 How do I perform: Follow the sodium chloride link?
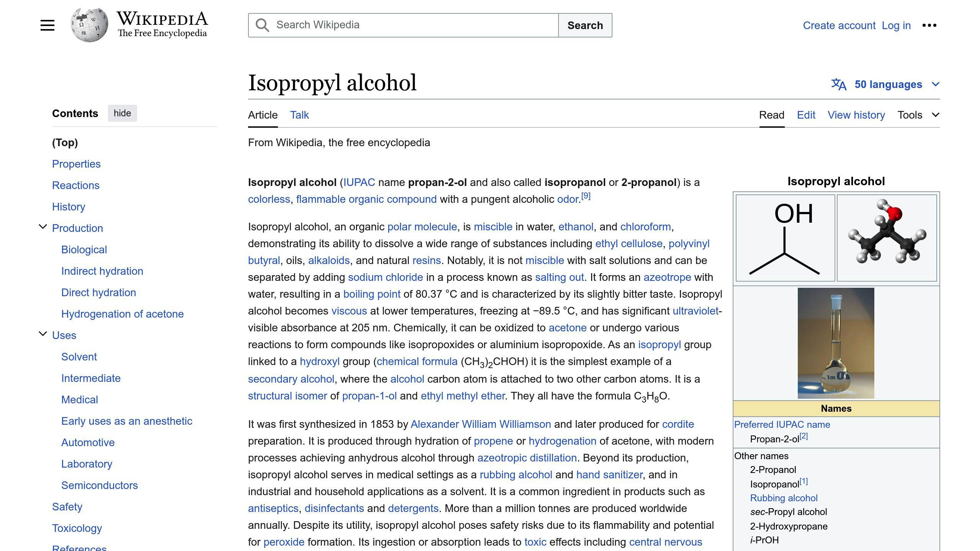click(x=385, y=277)
